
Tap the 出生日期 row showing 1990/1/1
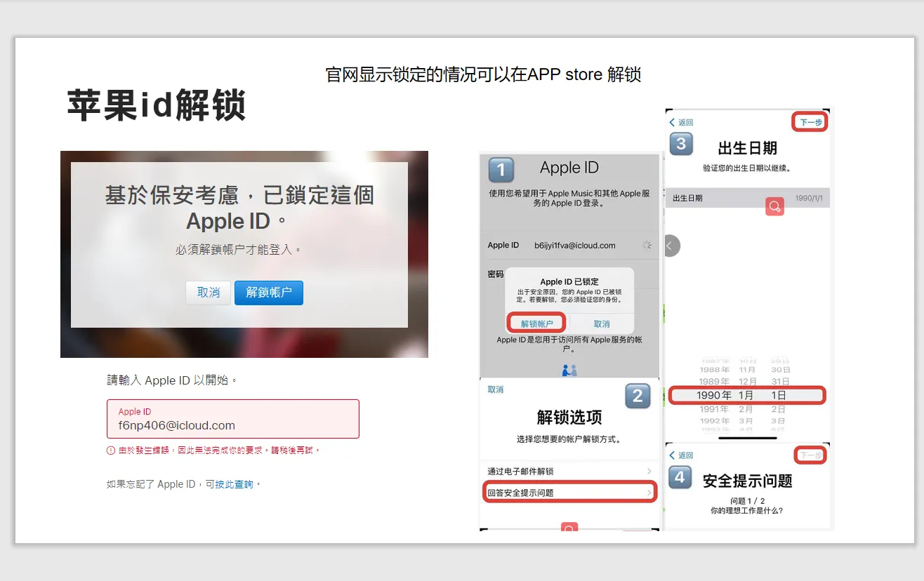(748, 199)
